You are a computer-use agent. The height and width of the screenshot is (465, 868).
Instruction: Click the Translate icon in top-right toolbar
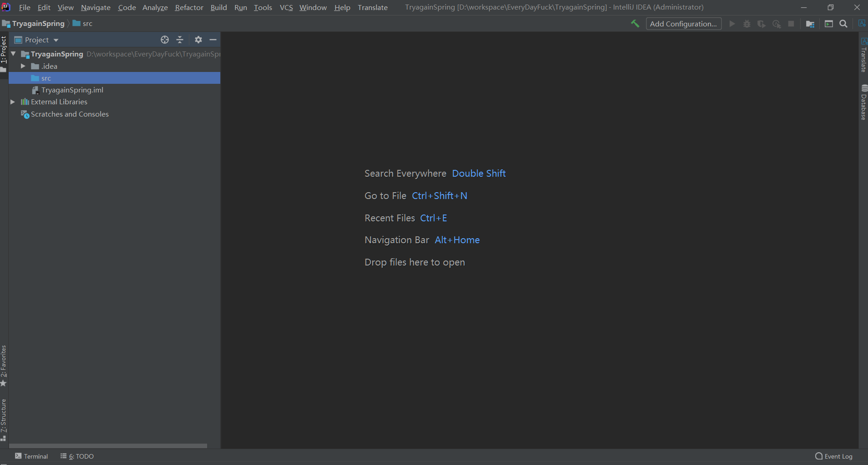point(862,23)
